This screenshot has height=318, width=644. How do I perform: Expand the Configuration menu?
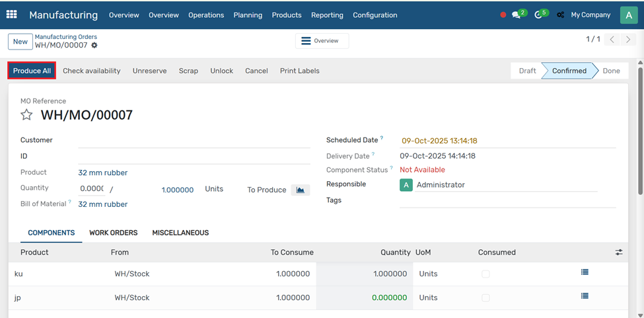pyautogui.click(x=375, y=15)
